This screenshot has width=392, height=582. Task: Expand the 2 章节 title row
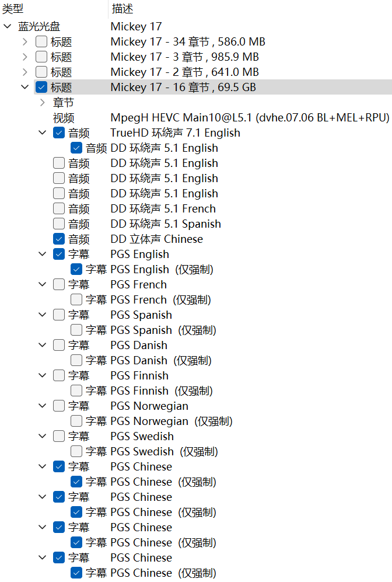[x=25, y=72]
